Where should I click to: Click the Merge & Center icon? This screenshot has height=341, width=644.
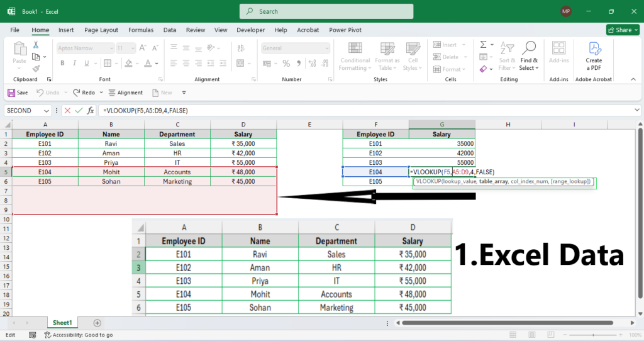241,63
